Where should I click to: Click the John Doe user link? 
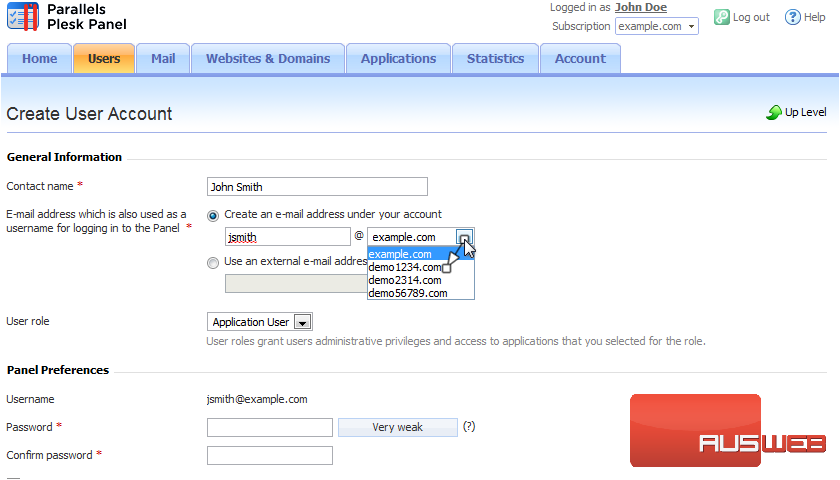[x=641, y=8]
